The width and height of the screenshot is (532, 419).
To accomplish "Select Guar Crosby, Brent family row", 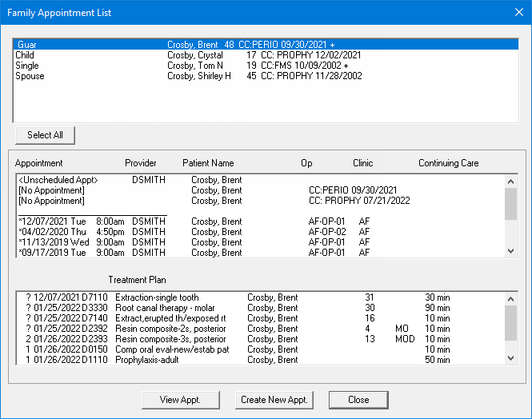I will click(266, 45).
